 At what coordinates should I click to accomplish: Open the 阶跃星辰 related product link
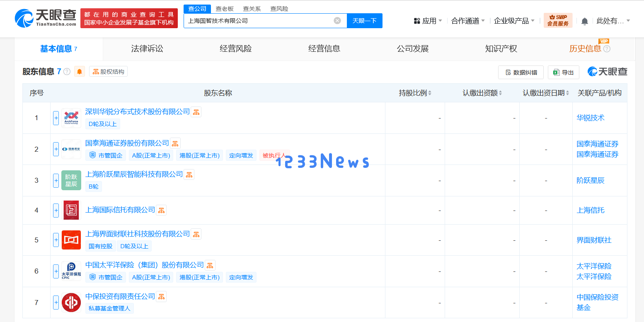(591, 180)
